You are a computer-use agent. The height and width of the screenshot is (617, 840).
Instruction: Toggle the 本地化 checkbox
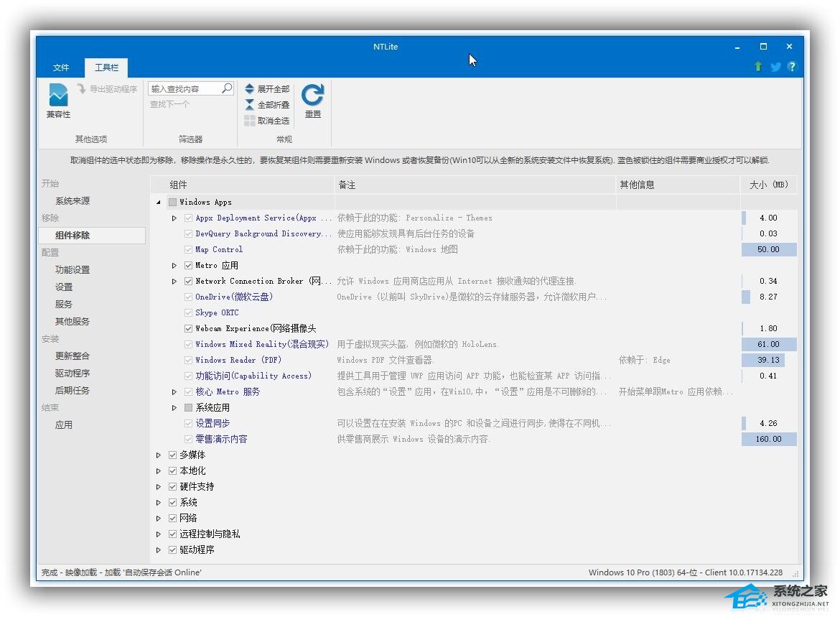point(172,470)
